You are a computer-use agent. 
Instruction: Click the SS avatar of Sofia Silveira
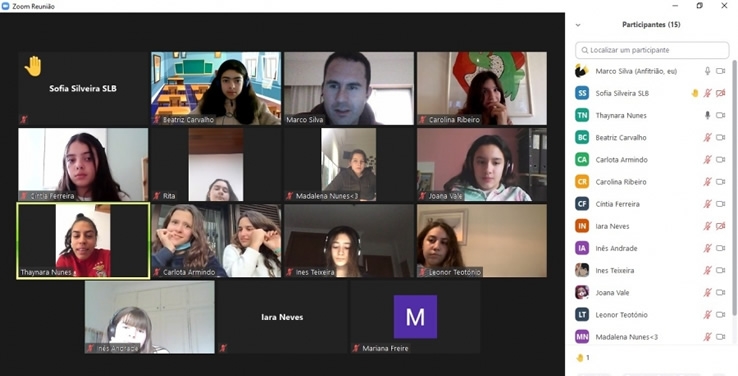coord(582,93)
